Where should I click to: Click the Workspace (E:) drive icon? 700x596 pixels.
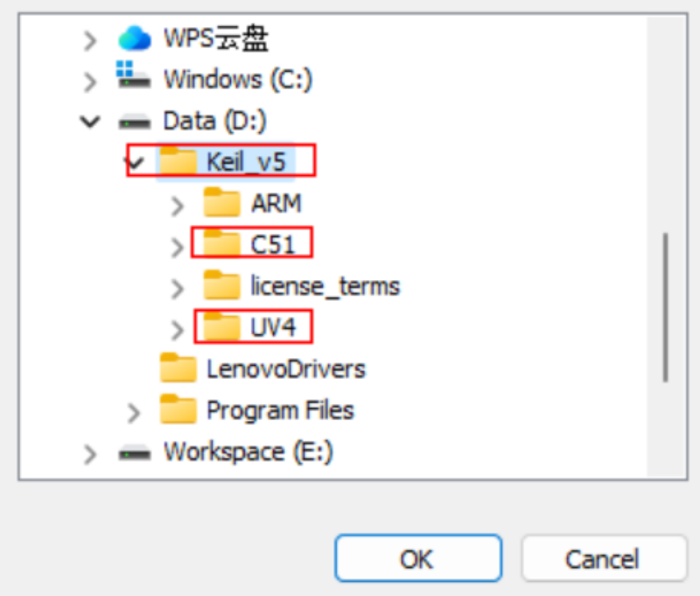click(x=135, y=452)
